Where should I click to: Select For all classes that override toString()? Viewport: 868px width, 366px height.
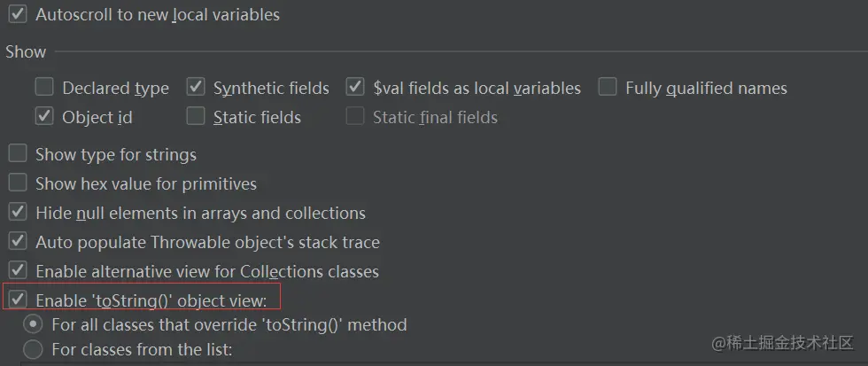tap(33, 324)
